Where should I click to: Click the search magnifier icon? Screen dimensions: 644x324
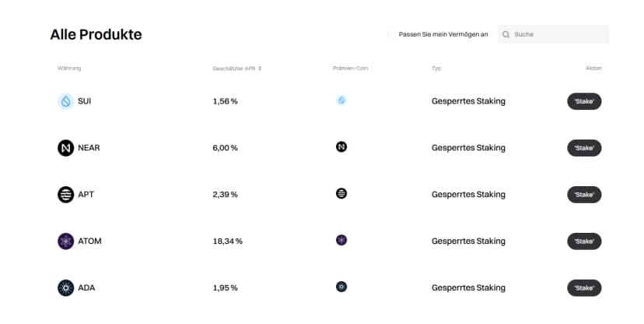point(506,34)
